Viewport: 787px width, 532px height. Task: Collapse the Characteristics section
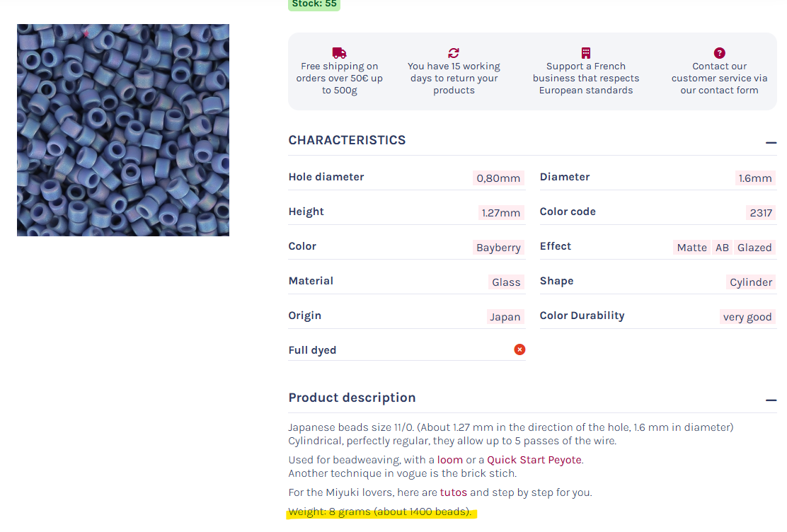click(771, 142)
